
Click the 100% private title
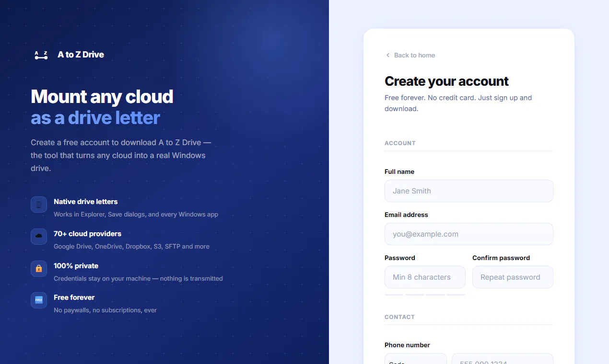point(76,266)
